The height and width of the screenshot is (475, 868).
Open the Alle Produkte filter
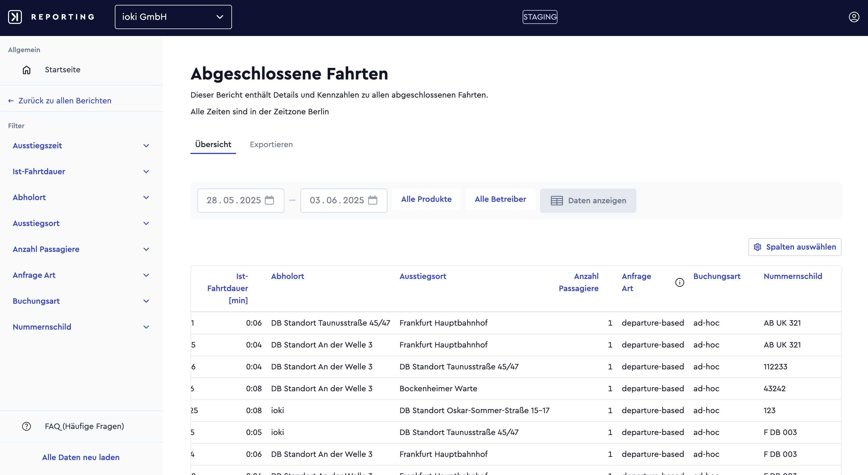(x=426, y=199)
